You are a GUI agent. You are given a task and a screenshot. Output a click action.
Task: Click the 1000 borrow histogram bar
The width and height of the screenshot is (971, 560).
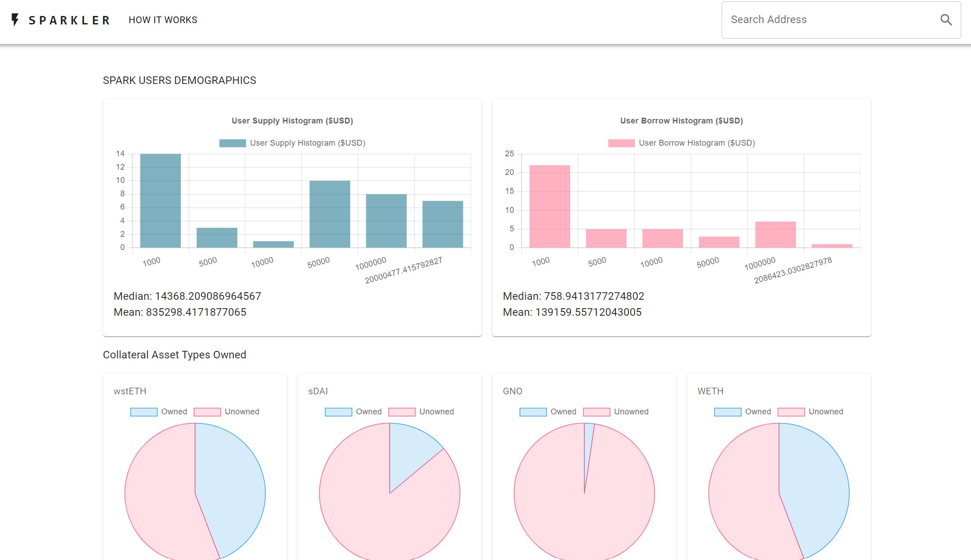tap(550, 207)
